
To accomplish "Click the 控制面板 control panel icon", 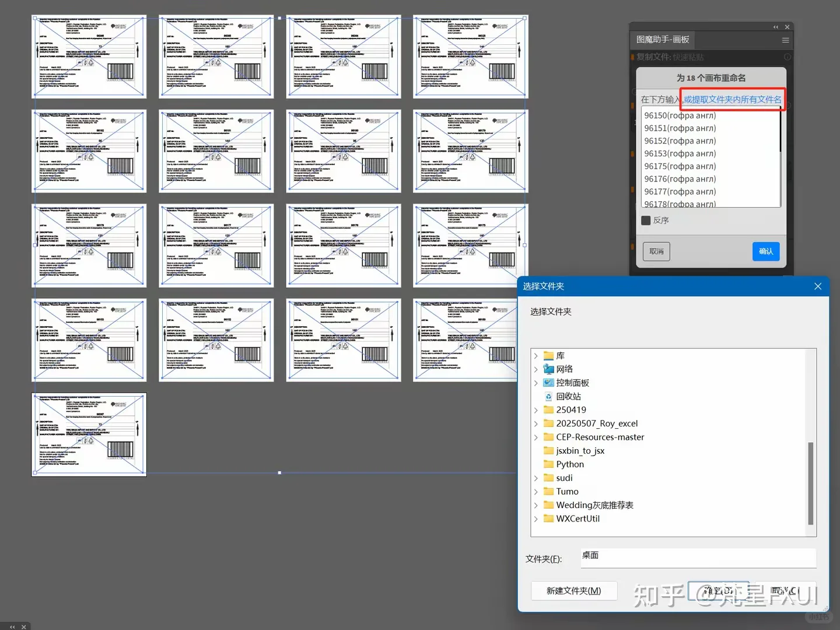I will pyautogui.click(x=548, y=383).
